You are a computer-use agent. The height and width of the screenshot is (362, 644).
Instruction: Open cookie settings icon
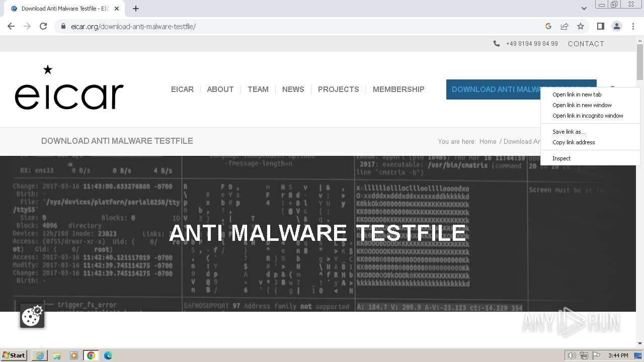[x=32, y=316]
